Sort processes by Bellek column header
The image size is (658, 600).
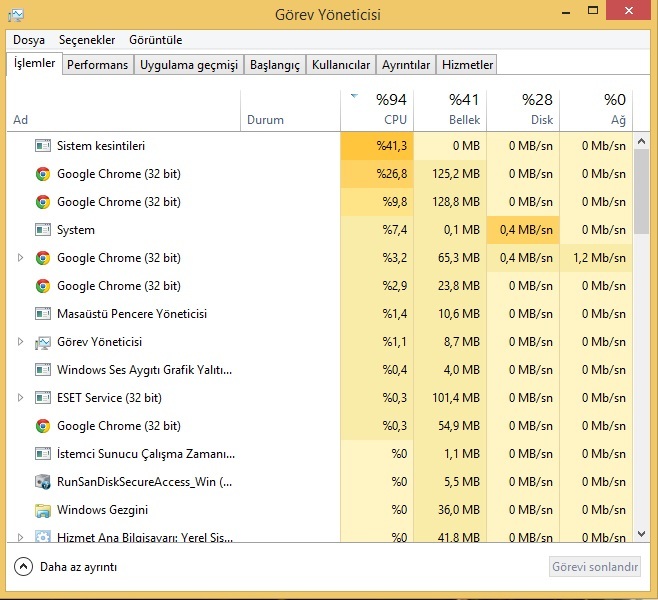tap(450, 110)
